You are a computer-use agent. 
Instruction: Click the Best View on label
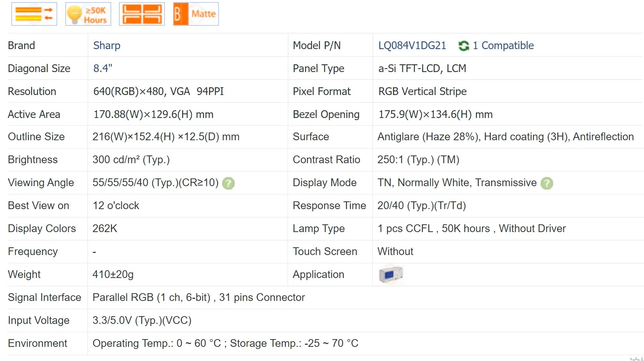(x=38, y=206)
